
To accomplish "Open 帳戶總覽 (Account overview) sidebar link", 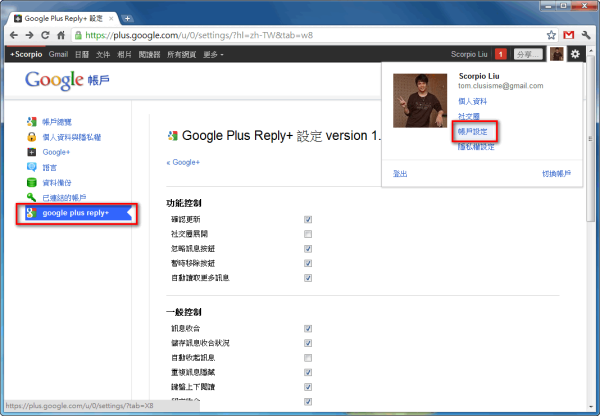I will point(57,122).
